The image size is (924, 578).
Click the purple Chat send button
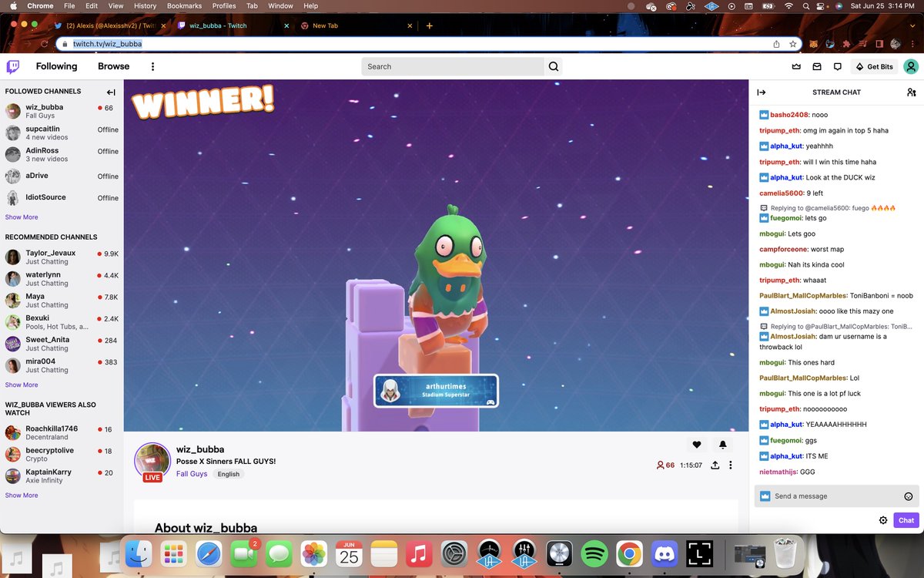click(x=906, y=520)
